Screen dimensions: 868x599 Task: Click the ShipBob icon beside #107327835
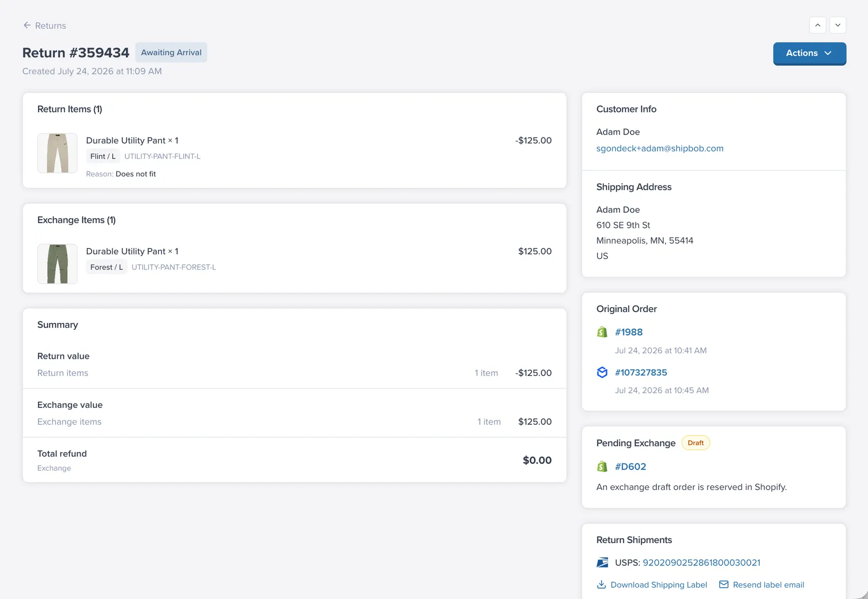point(602,372)
